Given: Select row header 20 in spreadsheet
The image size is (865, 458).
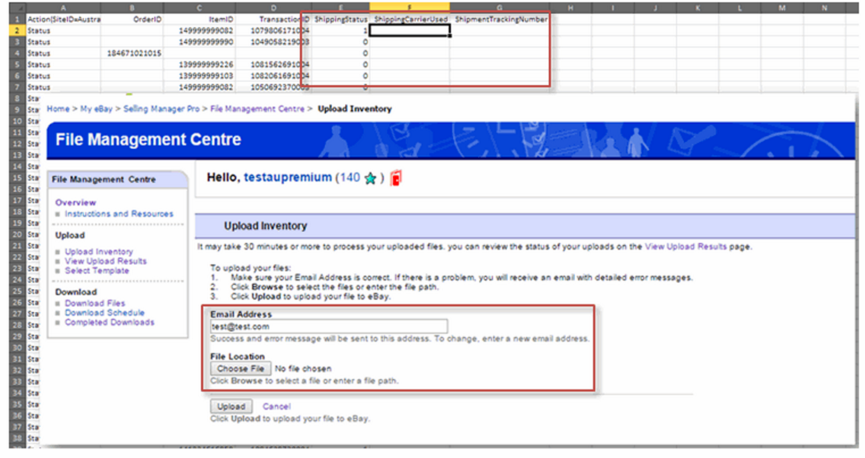Looking at the screenshot, I should tap(17, 235).
